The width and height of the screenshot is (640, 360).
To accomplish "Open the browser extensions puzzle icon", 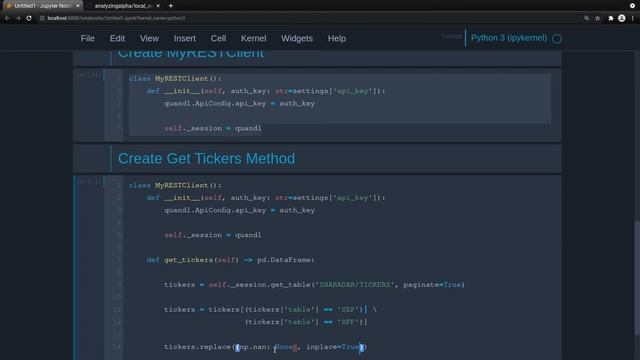I will coord(611,18).
